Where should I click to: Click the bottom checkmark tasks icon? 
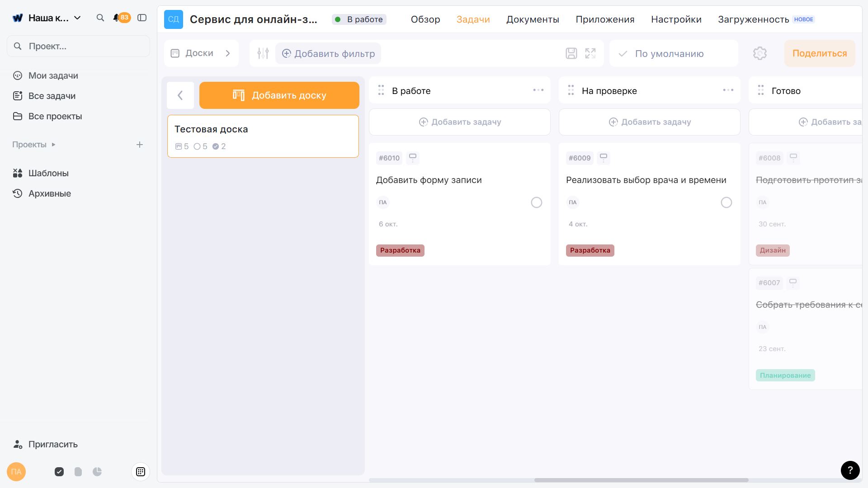pos(59,472)
